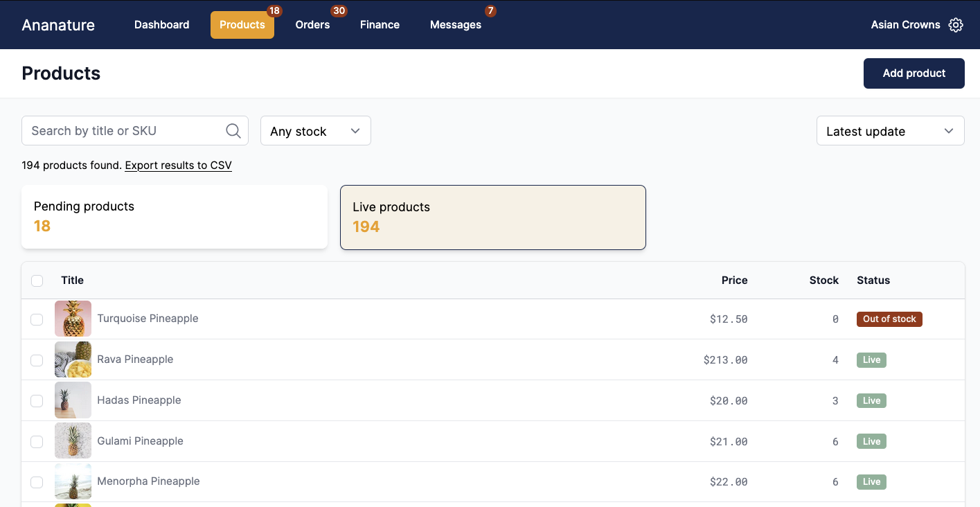
Task: Click the $22.00 price cell
Action: [729, 482]
